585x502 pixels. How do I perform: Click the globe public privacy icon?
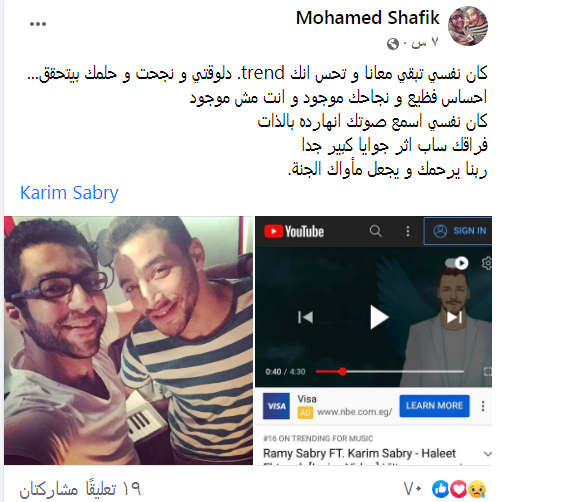(393, 44)
